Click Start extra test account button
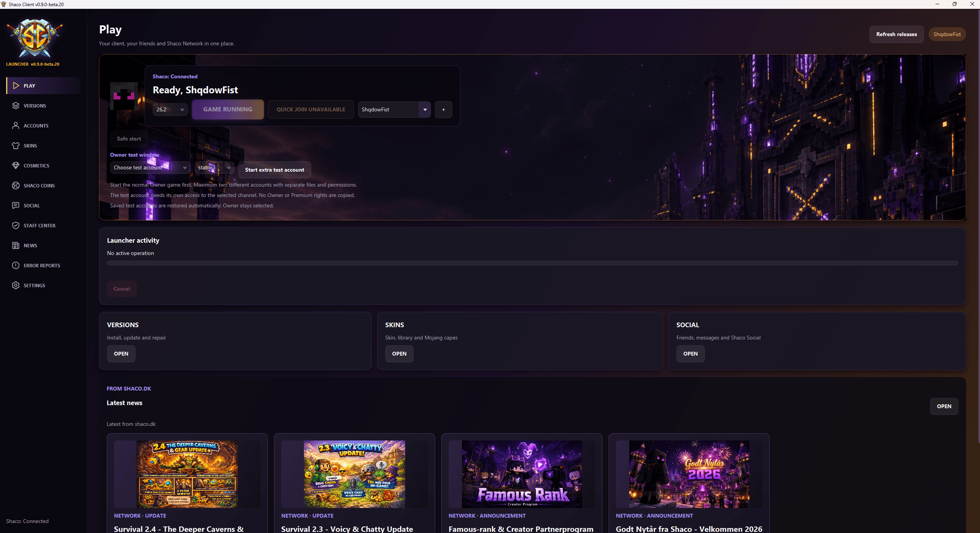980x533 pixels. click(275, 170)
